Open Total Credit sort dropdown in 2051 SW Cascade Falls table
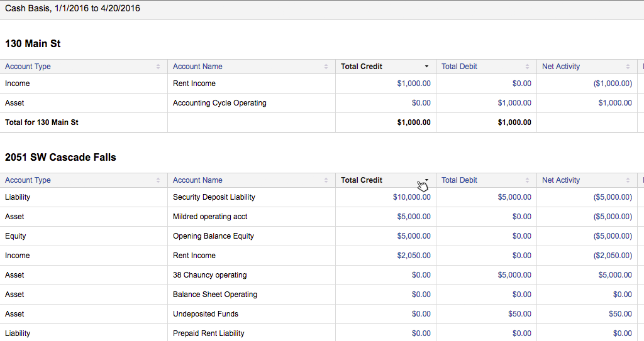Screen dimensions: 644x341 (x=426, y=180)
